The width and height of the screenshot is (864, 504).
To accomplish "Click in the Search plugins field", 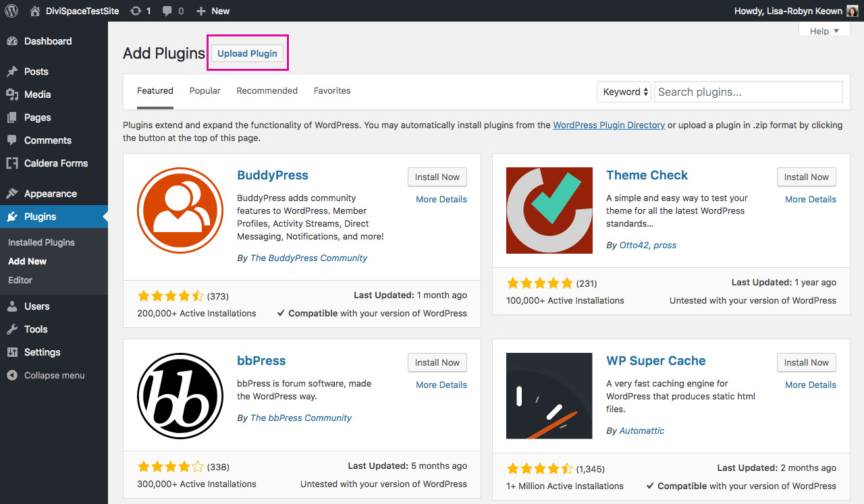I will click(749, 92).
